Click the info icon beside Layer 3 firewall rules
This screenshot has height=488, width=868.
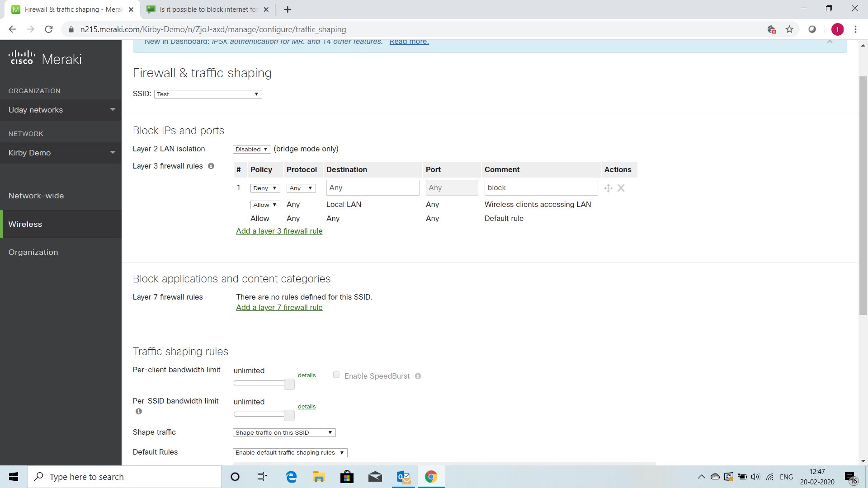(211, 166)
